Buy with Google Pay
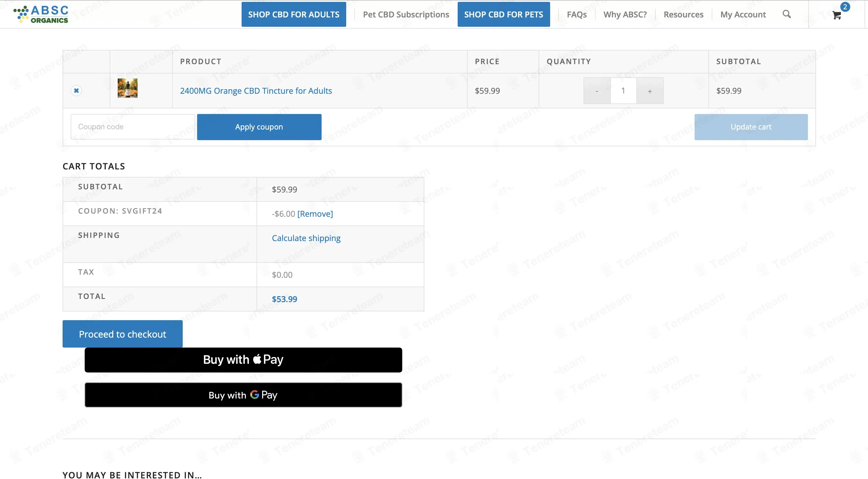The width and height of the screenshot is (868, 479). [x=243, y=395]
